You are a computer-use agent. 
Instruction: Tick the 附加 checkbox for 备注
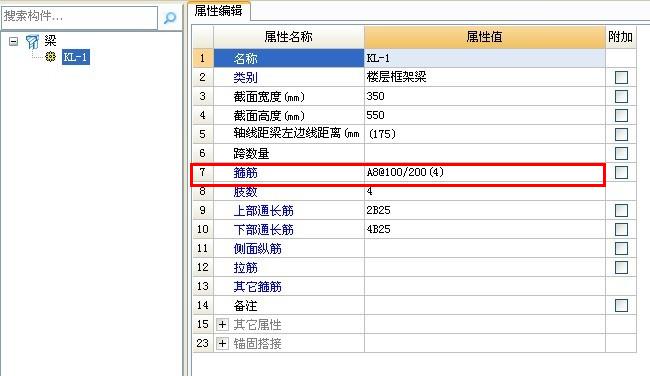click(x=621, y=306)
